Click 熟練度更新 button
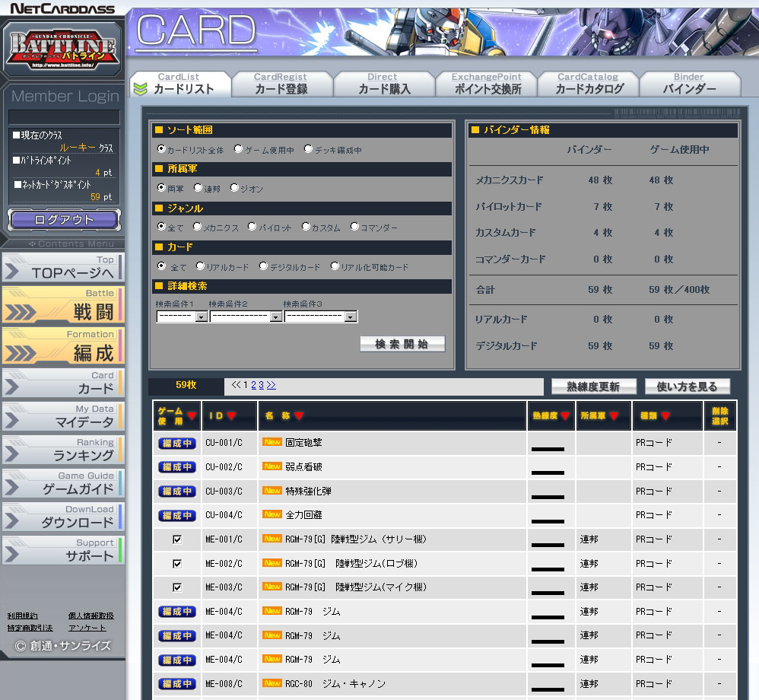 pos(593,387)
